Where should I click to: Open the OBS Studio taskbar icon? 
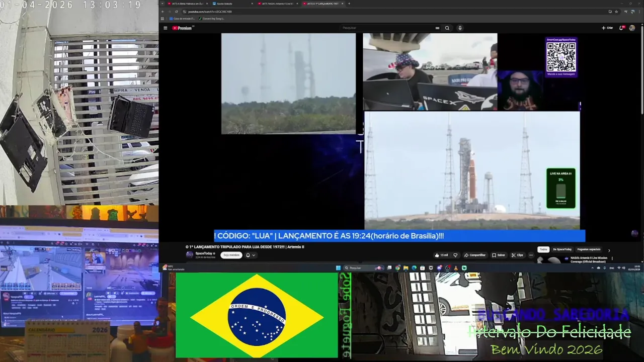coord(447,268)
